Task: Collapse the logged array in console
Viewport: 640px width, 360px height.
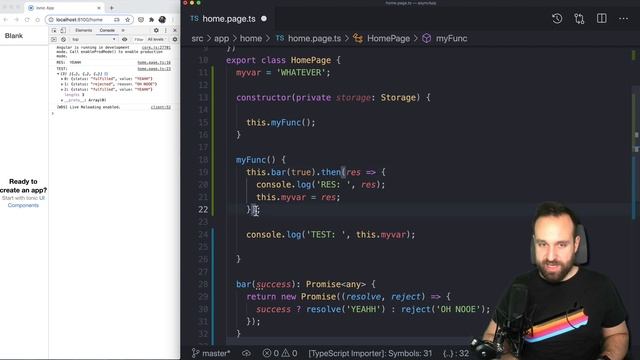Action: [58, 74]
